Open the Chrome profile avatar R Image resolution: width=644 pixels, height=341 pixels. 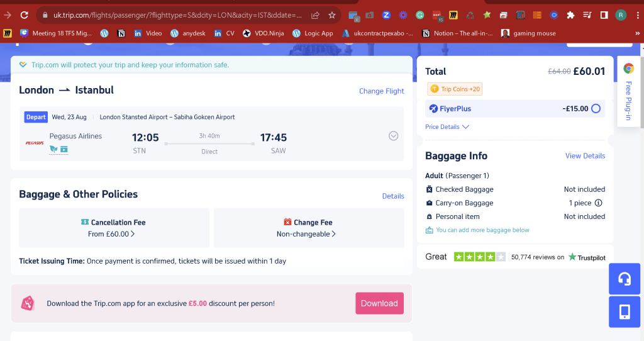pyautogui.click(x=621, y=15)
